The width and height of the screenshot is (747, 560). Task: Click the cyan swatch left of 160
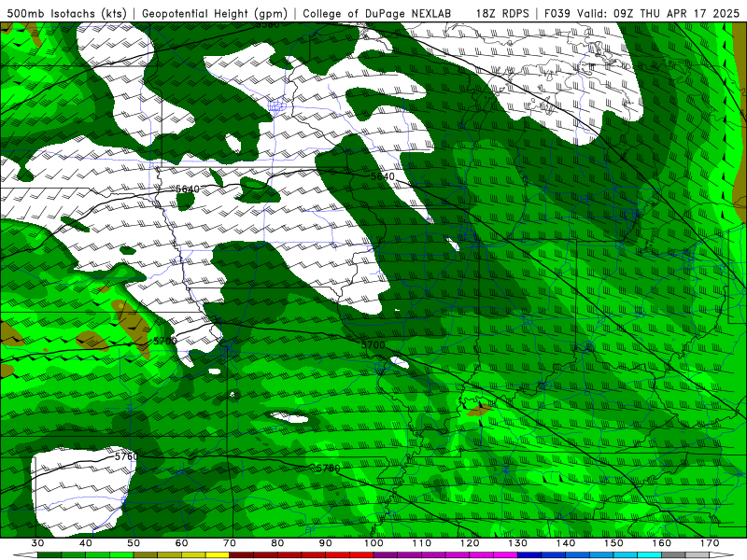[650, 555]
